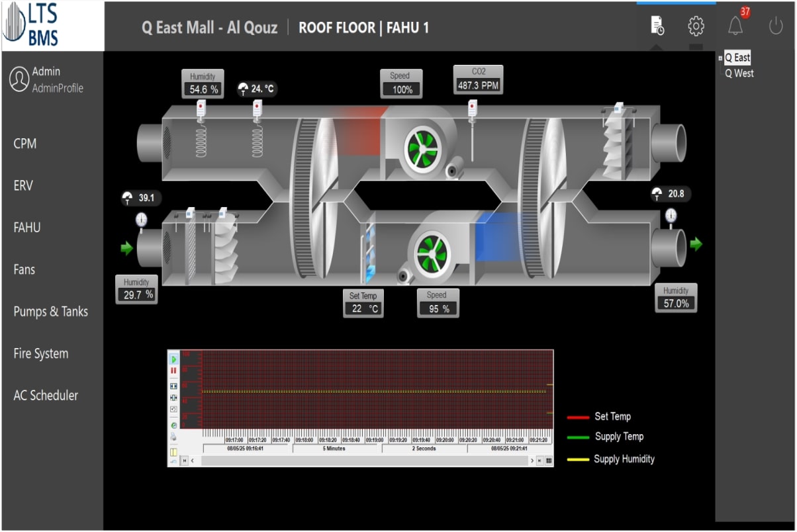Click the Set Temp 22 °C field
Image resolution: width=797 pixels, height=532 pixels.
point(363,308)
